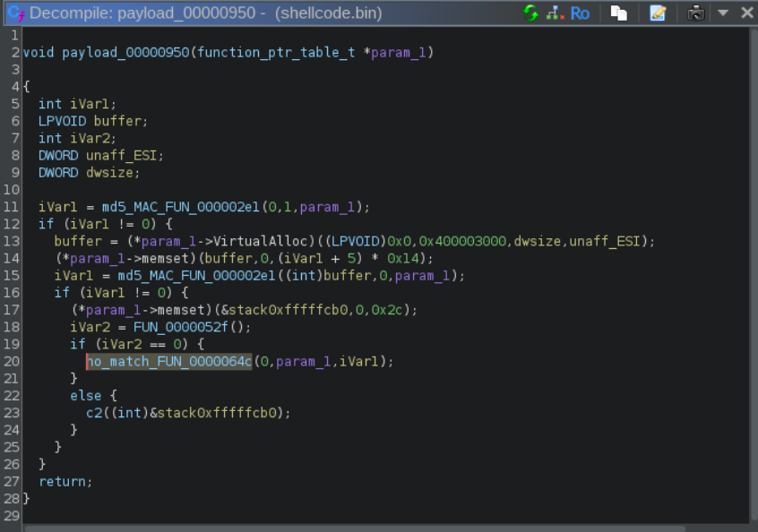758x532 pixels.
Task: Close the Decompile panel
Action: click(x=745, y=13)
